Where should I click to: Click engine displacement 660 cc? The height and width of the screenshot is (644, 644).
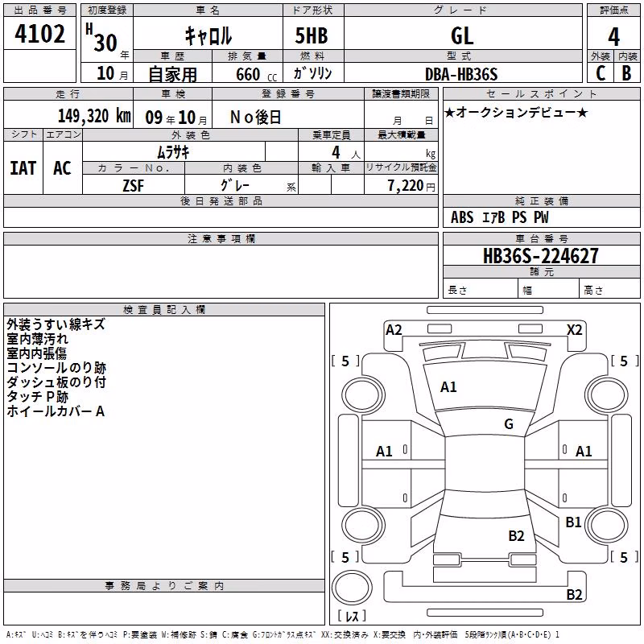(256, 75)
